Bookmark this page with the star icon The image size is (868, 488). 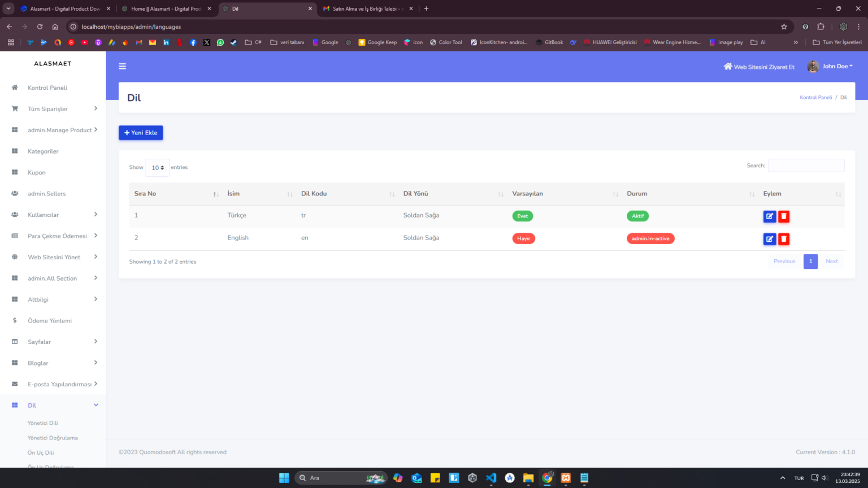point(784,27)
